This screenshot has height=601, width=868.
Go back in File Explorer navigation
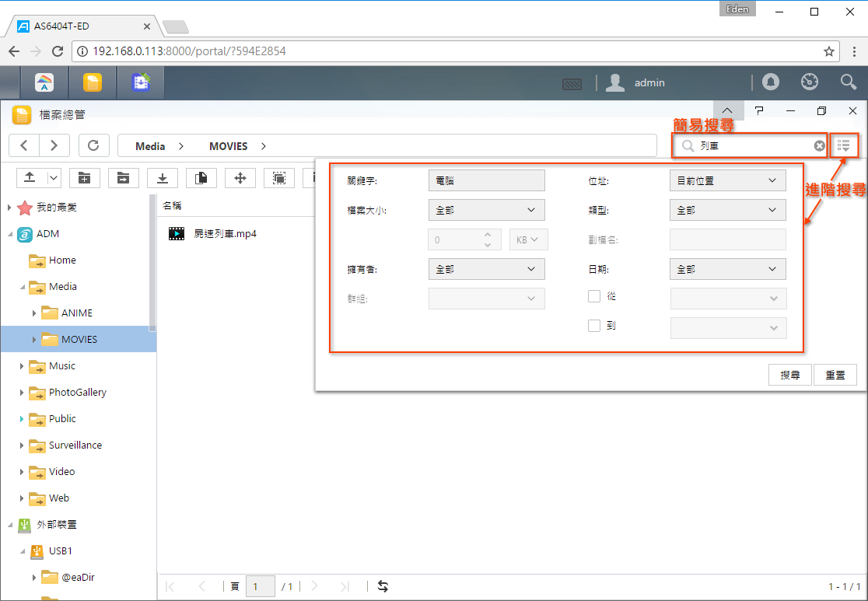point(24,145)
